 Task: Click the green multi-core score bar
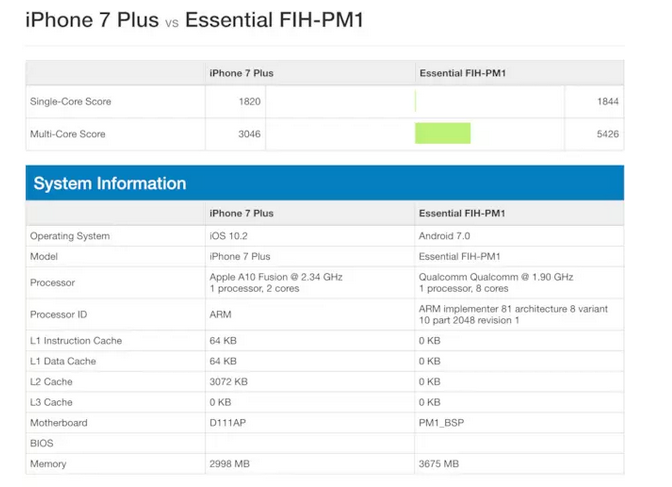[443, 133]
